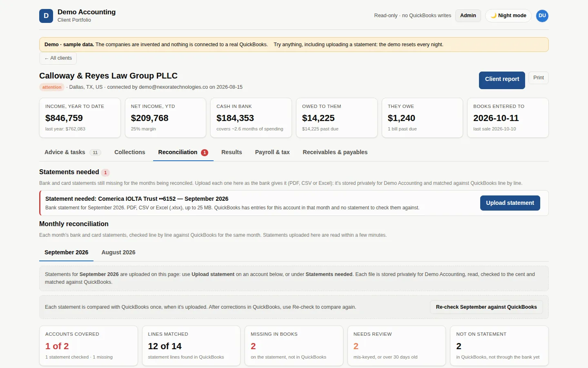Click the Admin badge button
The height and width of the screenshot is (368, 588).
[468, 16]
